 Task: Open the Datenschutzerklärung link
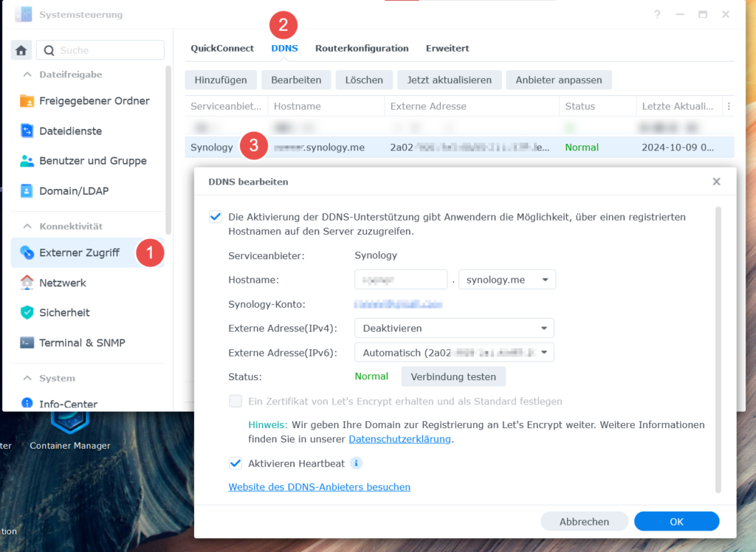point(399,439)
